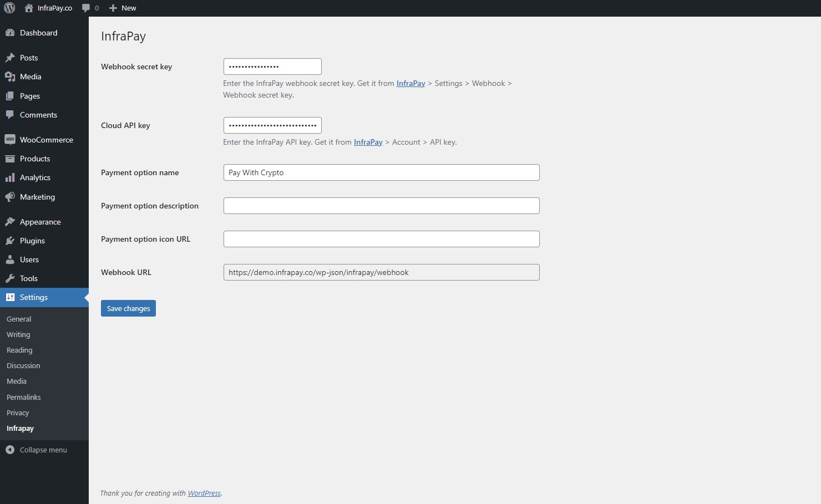The height and width of the screenshot is (504, 821).
Task: Focus the Payment option name field
Action: click(x=381, y=172)
